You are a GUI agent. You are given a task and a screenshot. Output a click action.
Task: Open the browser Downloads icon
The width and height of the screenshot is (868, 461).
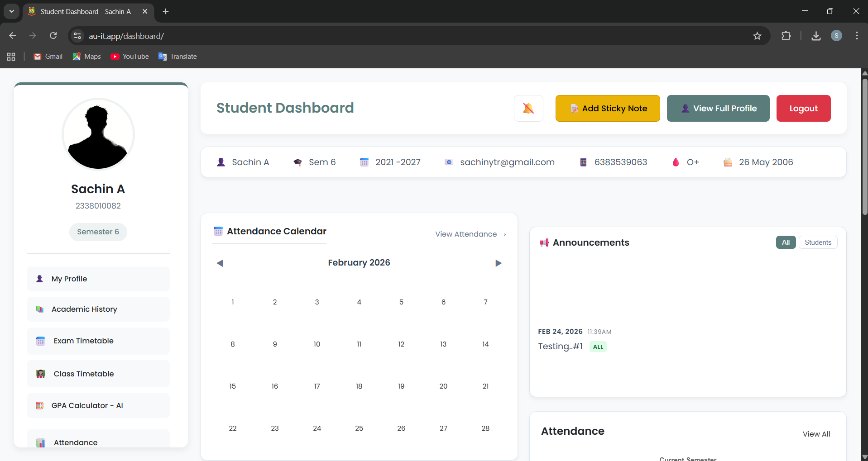[816, 36]
